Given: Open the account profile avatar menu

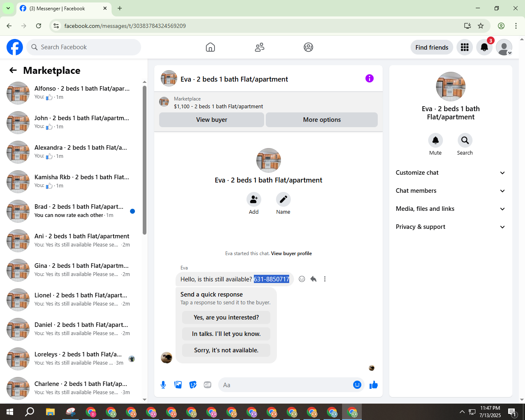Looking at the screenshot, I should click(504, 47).
